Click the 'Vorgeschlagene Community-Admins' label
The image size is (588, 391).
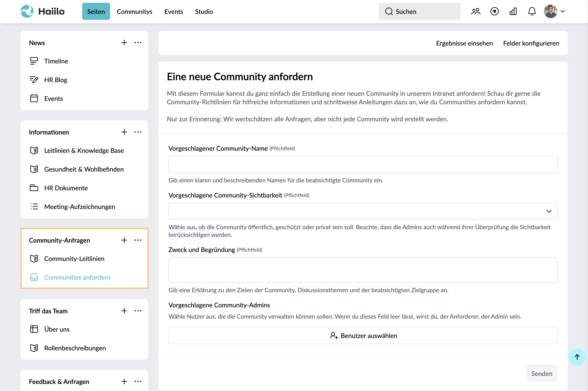click(x=219, y=305)
